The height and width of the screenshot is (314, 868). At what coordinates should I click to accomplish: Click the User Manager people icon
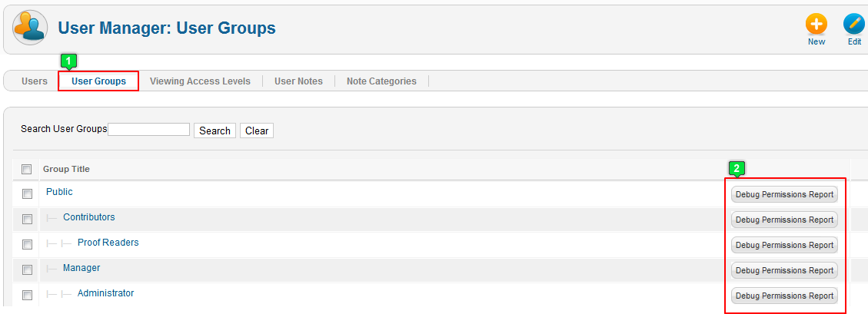point(30,27)
